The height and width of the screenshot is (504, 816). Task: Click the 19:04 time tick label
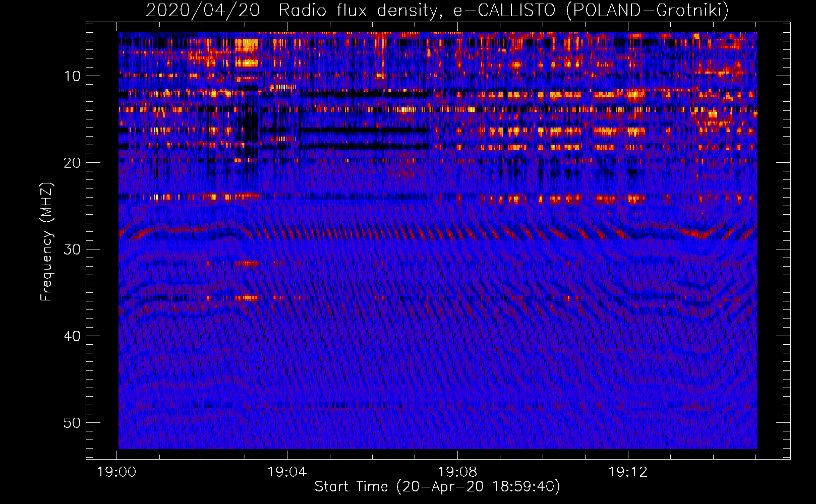tap(287, 472)
